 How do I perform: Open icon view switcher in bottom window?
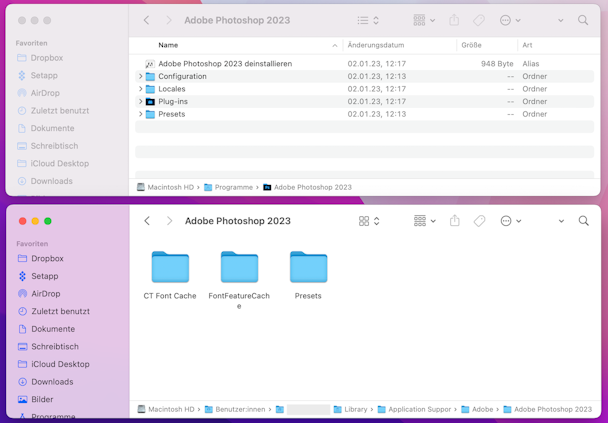coord(369,221)
